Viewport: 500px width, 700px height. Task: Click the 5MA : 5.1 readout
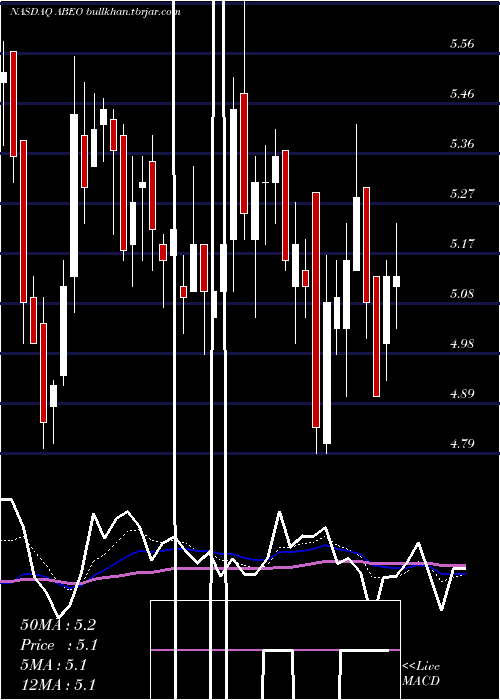53,665
